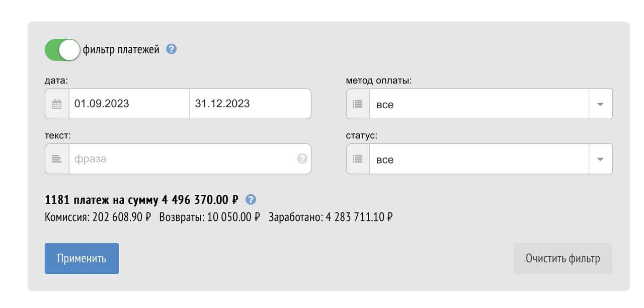Apply filter with Применить button
This screenshot has height=308, width=644.
(82, 259)
